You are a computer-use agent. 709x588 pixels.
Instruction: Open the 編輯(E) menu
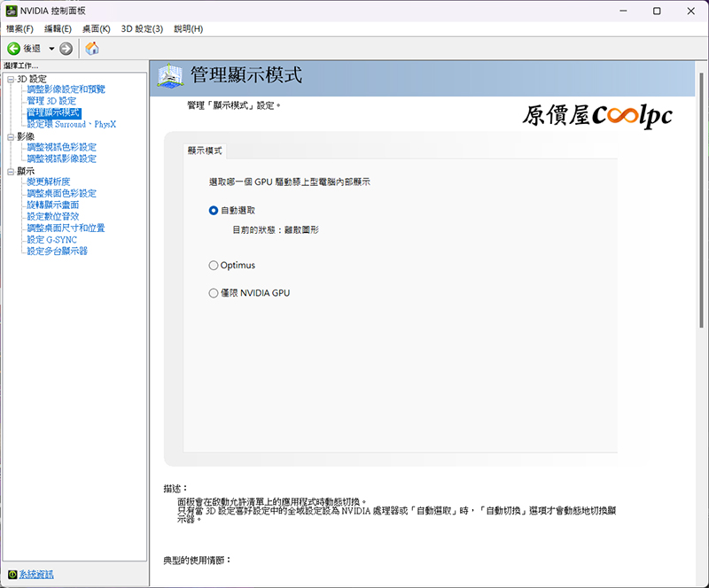(x=58, y=29)
